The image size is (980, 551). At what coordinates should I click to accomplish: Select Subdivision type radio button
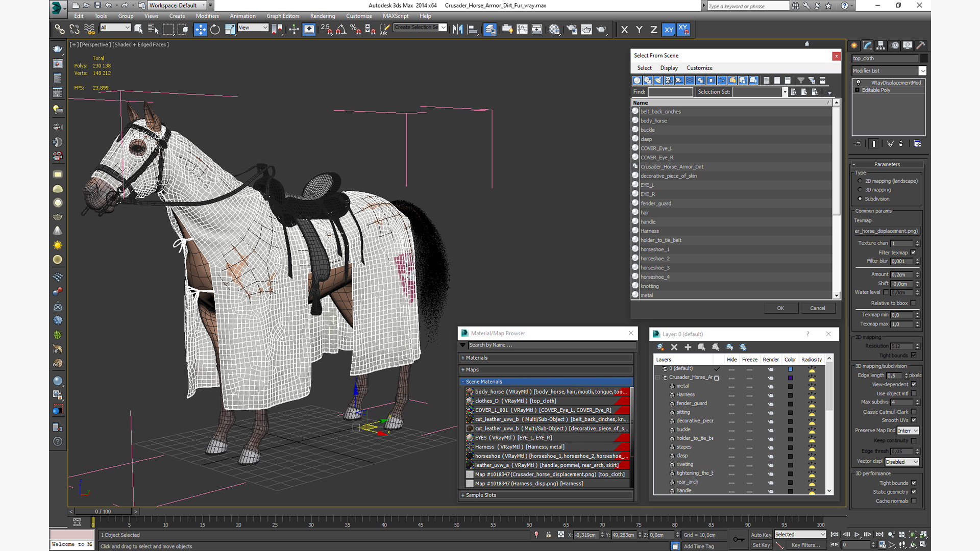point(860,199)
